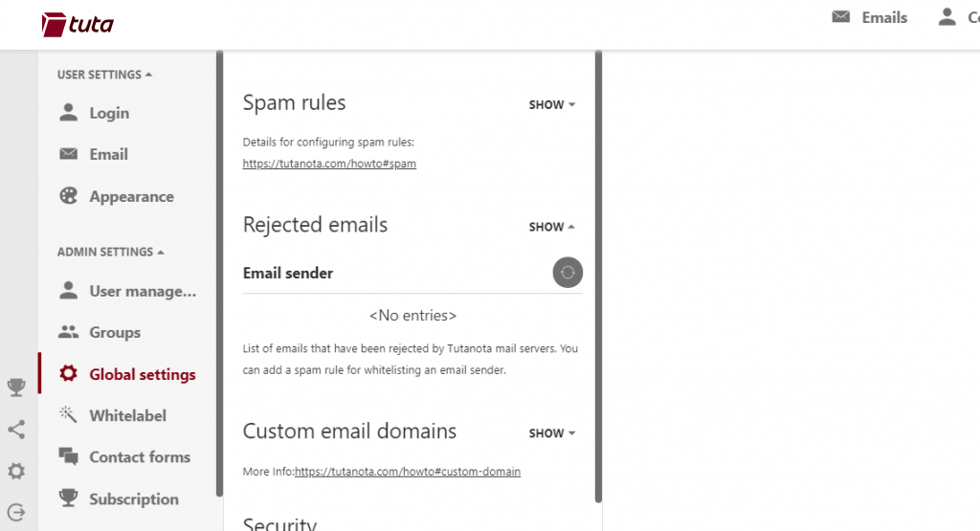Click the refresh icon beside Email sender
The image size is (980, 531).
click(x=568, y=273)
